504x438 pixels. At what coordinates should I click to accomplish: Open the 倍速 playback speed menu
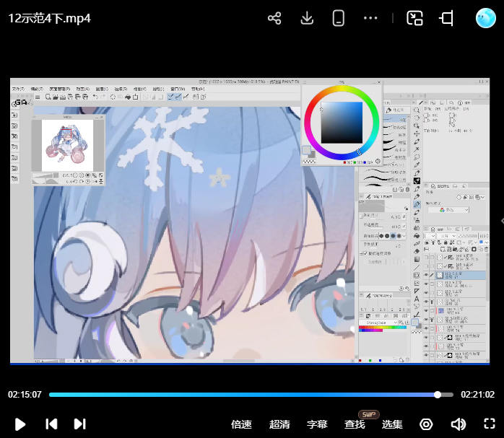point(241,424)
